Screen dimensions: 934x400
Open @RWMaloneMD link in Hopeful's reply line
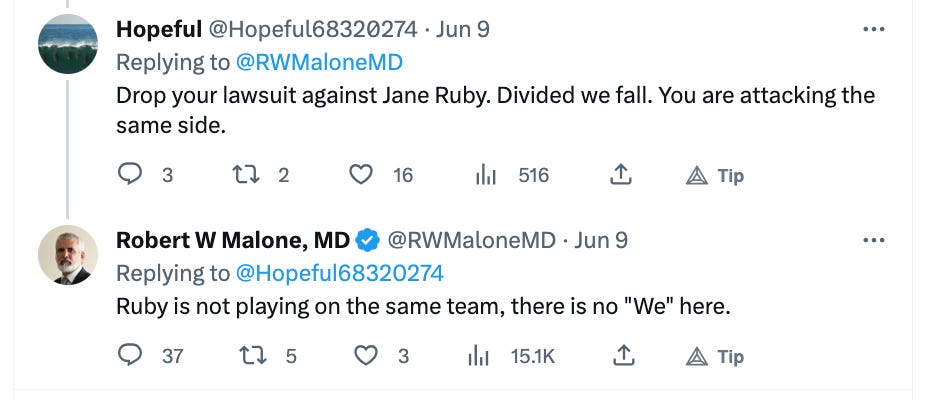[x=319, y=62]
